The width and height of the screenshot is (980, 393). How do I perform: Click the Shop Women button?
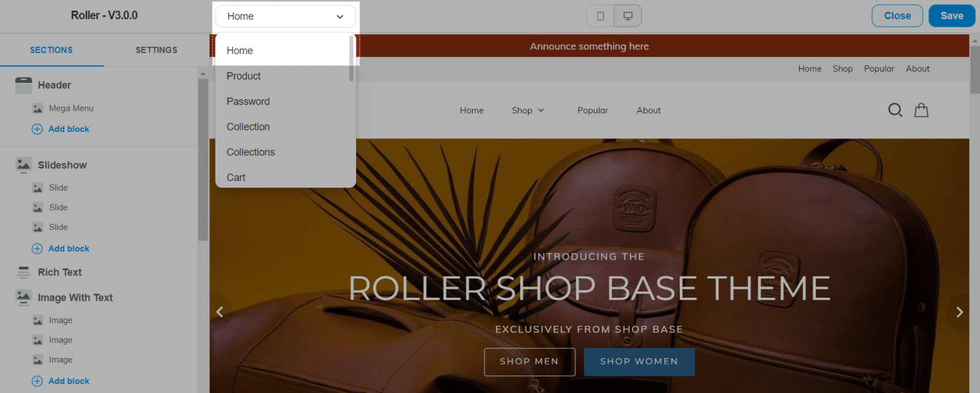(639, 362)
